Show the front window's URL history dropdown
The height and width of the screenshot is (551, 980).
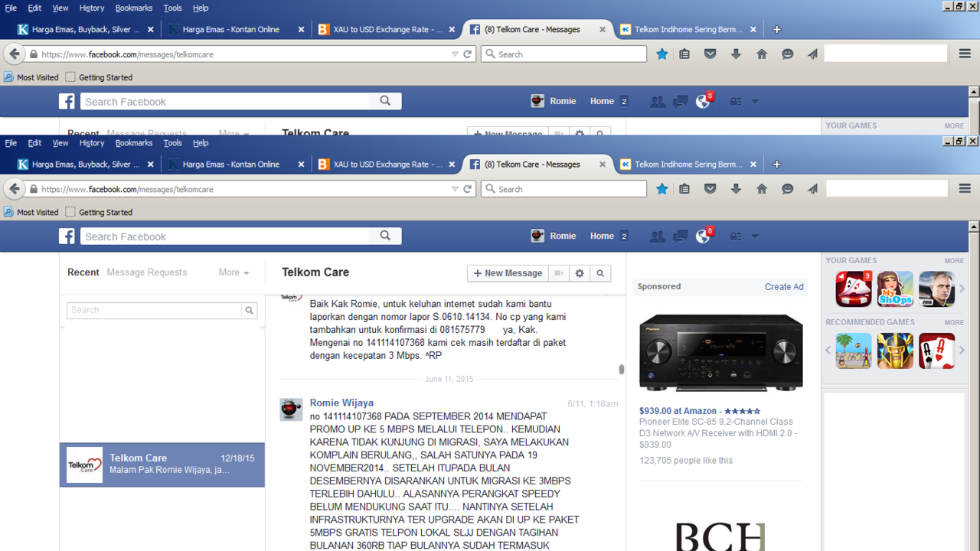click(455, 189)
